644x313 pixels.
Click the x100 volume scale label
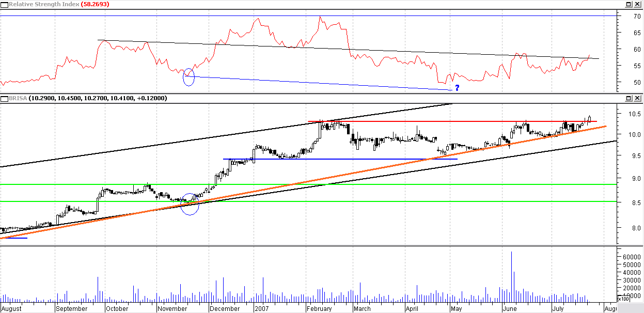pyautogui.click(x=623, y=299)
